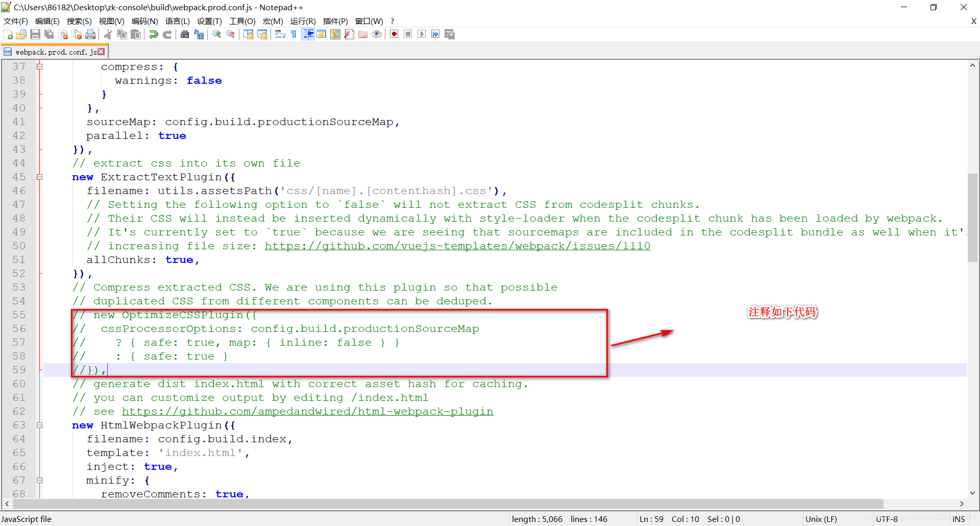Open the ? help menu
The width and height of the screenshot is (980, 526).
pyautogui.click(x=393, y=21)
